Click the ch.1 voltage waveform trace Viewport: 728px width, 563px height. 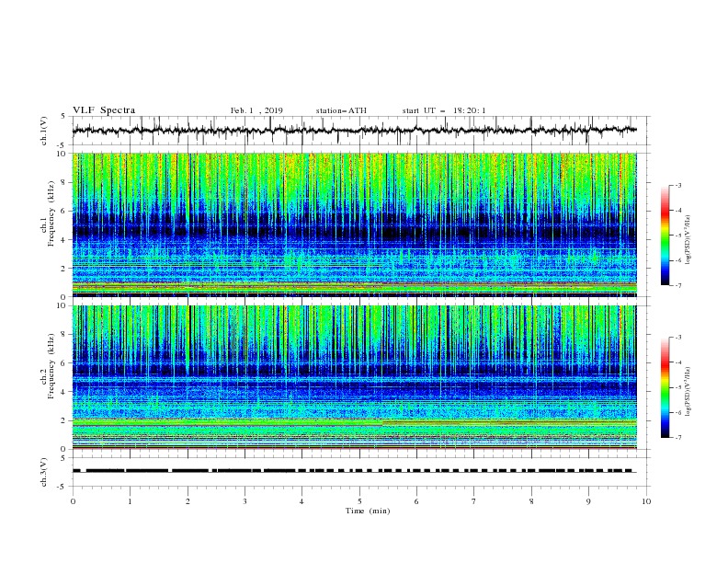tap(354, 131)
